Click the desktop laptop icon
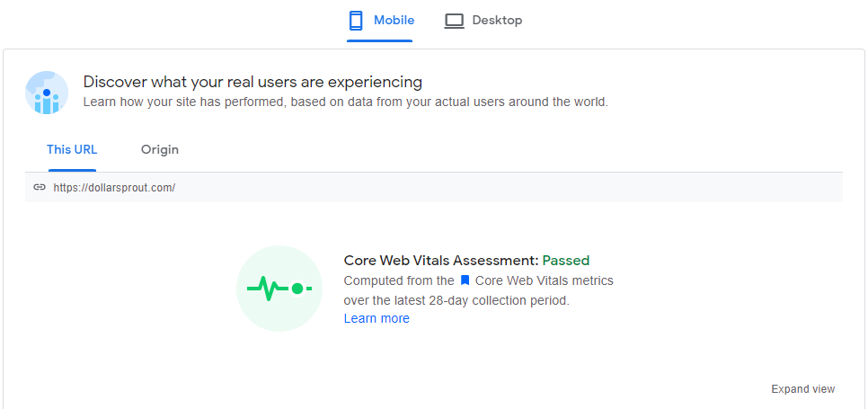Image resolution: width=868 pixels, height=409 pixels. tap(455, 20)
